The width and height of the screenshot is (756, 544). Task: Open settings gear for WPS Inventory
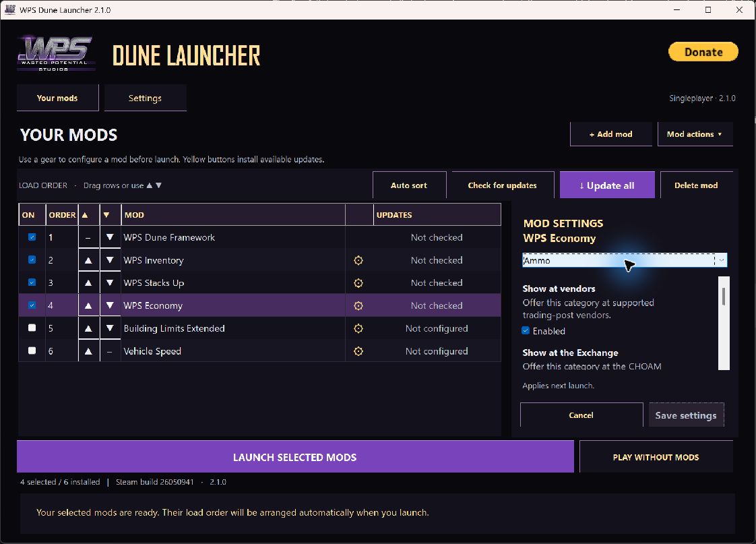point(358,260)
